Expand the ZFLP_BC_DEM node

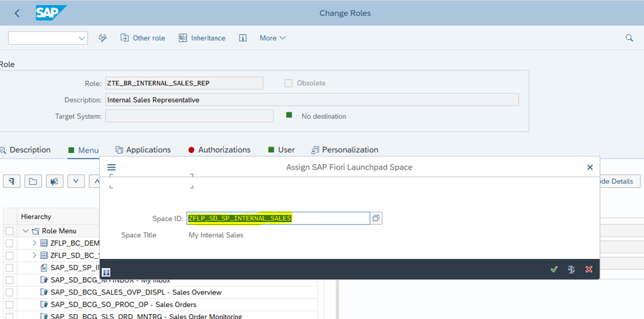(34, 244)
